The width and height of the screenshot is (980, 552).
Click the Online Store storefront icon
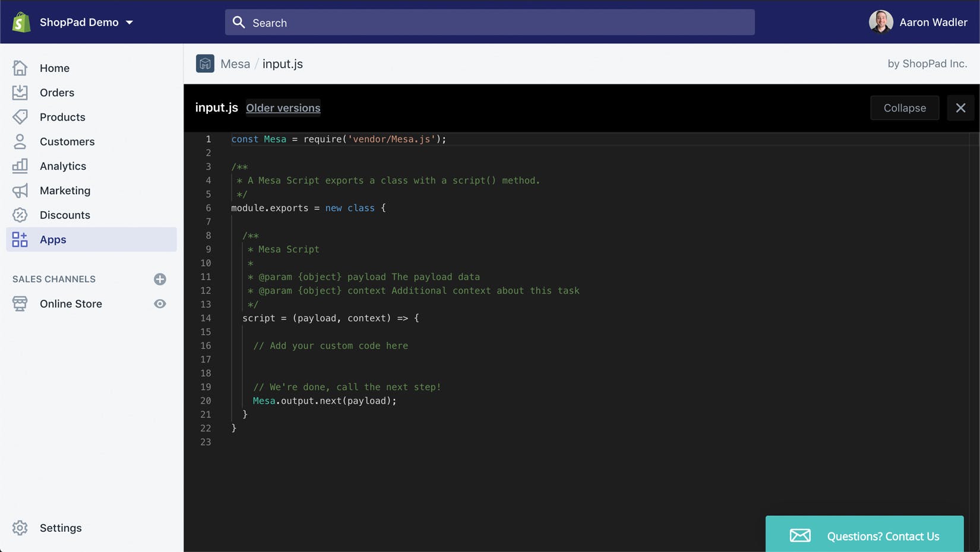[20, 303]
